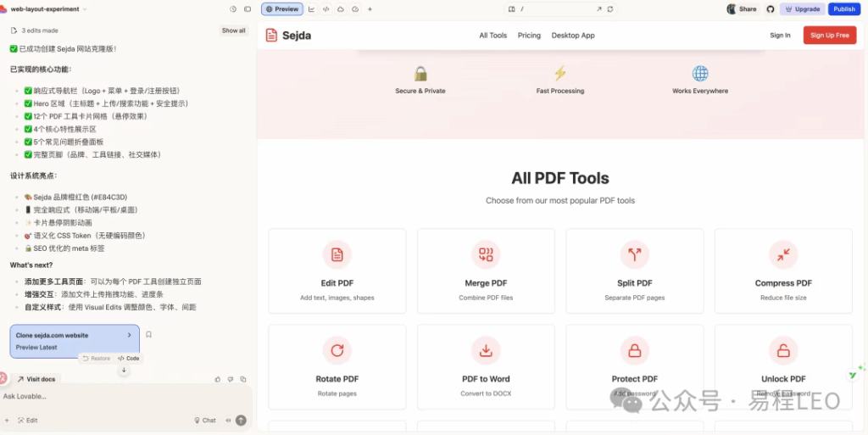Open the All Tools menu in Sejda
Screen dimensions: 868x435
pyautogui.click(x=492, y=36)
